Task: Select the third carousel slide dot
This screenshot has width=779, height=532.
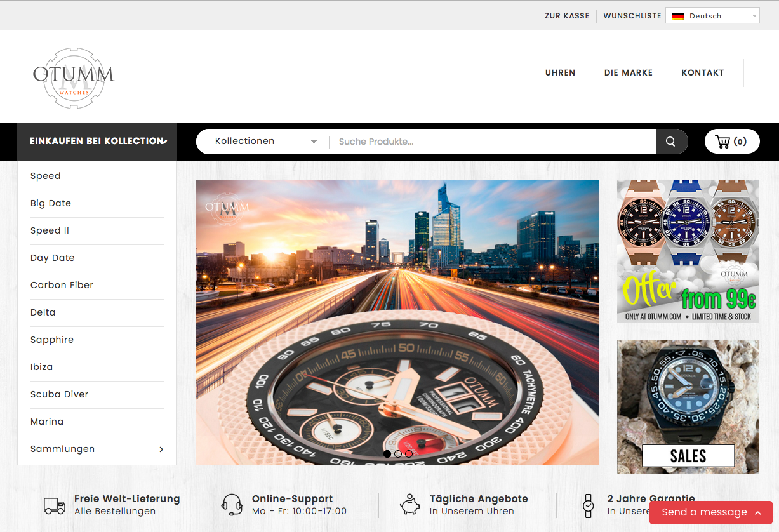Action: pos(409,453)
